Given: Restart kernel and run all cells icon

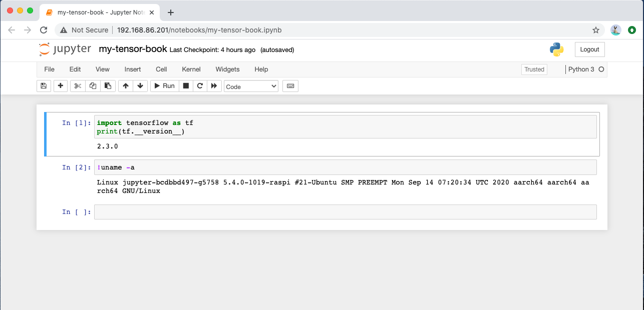Looking at the screenshot, I should (x=214, y=85).
